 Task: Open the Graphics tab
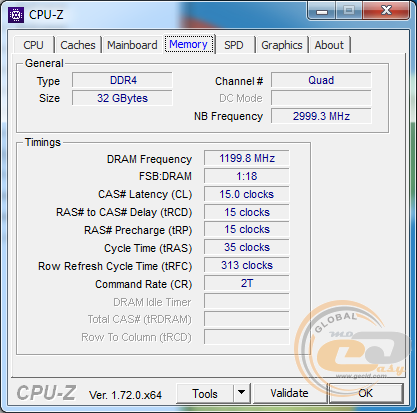(x=282, y=45)
